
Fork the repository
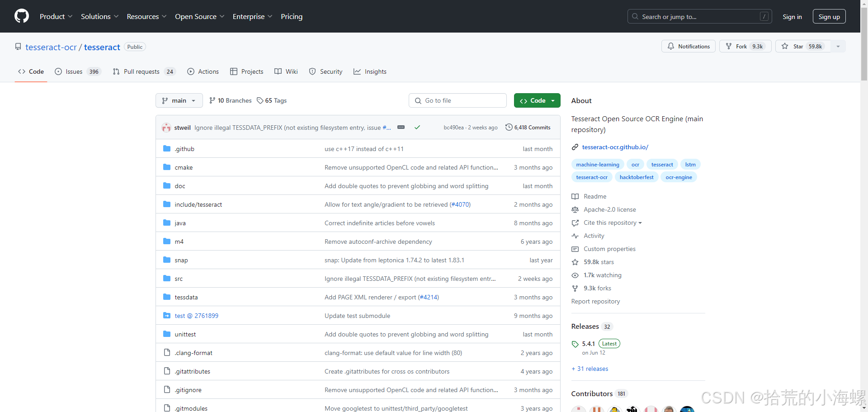click(x=745, y=46)
